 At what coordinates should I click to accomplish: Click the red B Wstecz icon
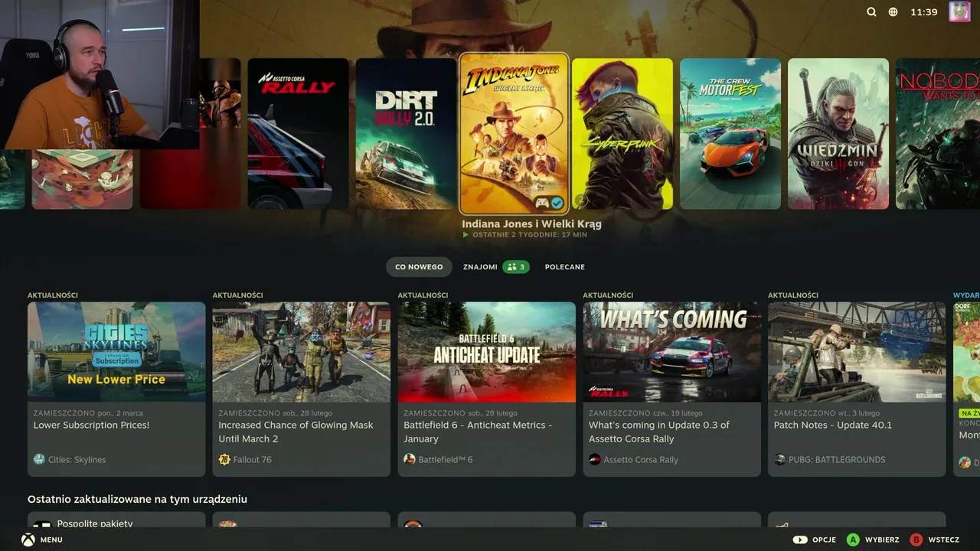coord(916,540)
